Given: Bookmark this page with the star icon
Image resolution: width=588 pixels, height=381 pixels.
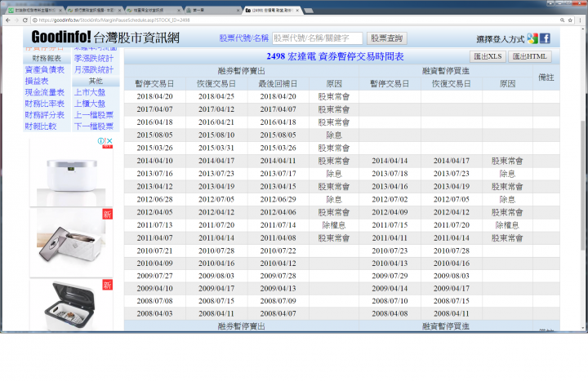Looking at the screenshot, I should [x=570, y=20].
